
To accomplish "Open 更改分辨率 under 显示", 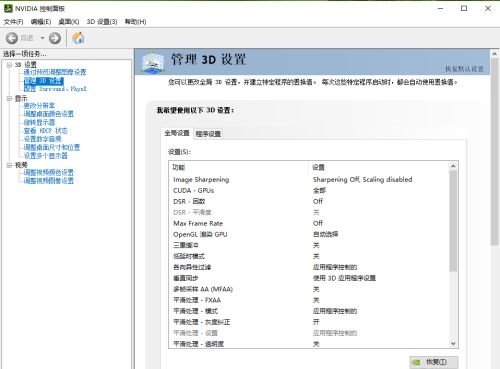I will coord(39,106).
